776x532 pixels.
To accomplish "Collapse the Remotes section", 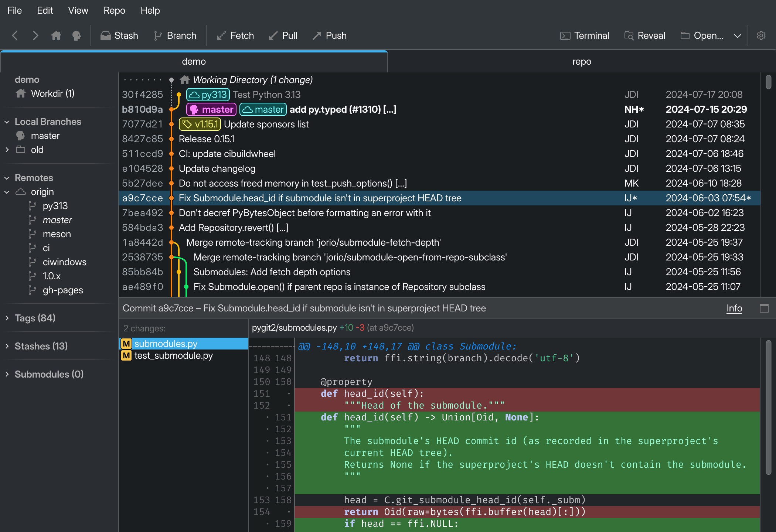I will [x=7, y=178].
